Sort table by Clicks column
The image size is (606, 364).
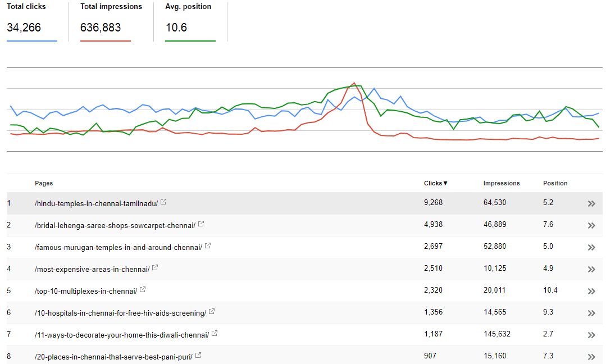436,183
